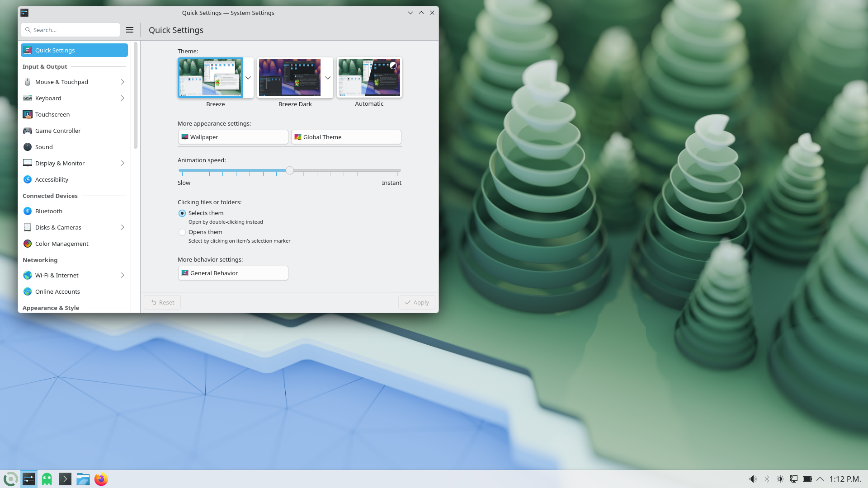This screenshot has height=488, width=868.
Task: Expand the Mouse & Touchpad category
Action: (x=123, y=82)
